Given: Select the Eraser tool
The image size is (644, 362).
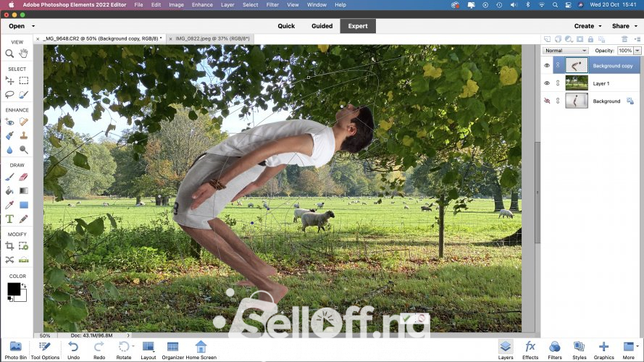Looking at the screenshot, I should 24,177.
